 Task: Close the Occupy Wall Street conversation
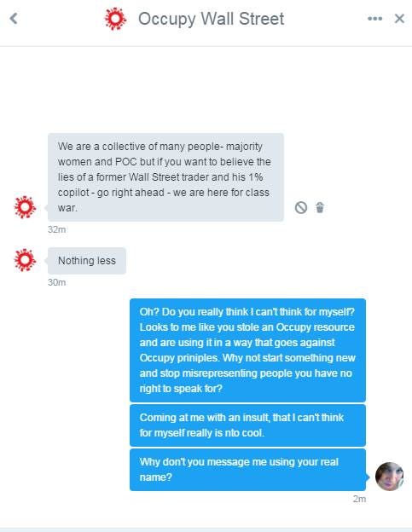[x=399, y=19]
